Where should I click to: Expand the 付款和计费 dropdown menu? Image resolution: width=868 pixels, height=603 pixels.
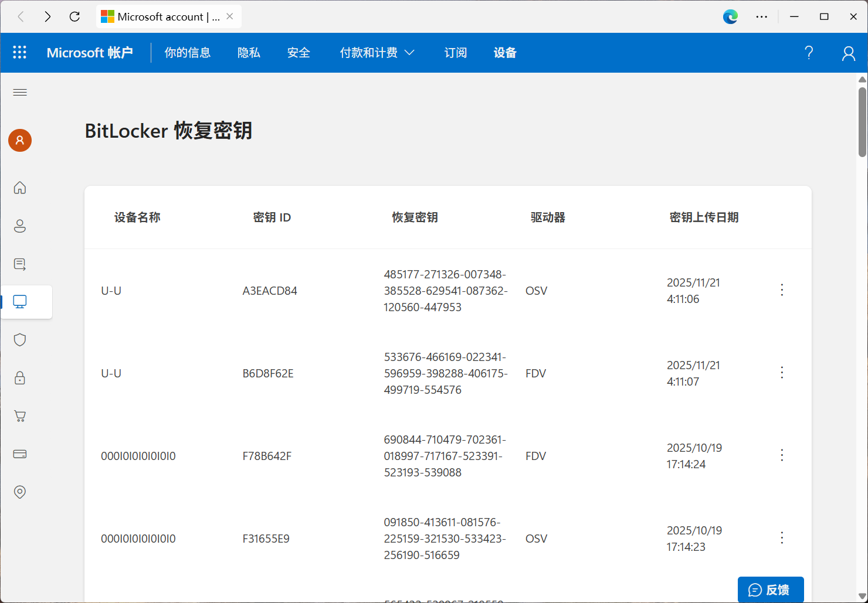[377, 53]
